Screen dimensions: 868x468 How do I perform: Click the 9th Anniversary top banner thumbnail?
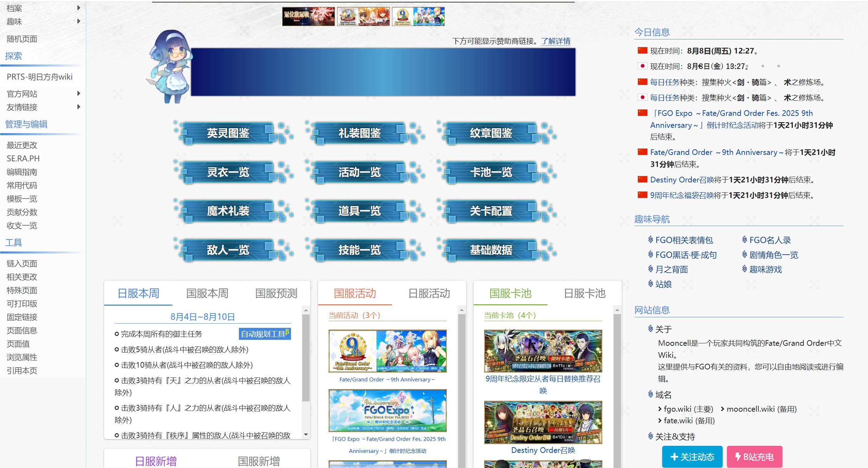(418, 17)
